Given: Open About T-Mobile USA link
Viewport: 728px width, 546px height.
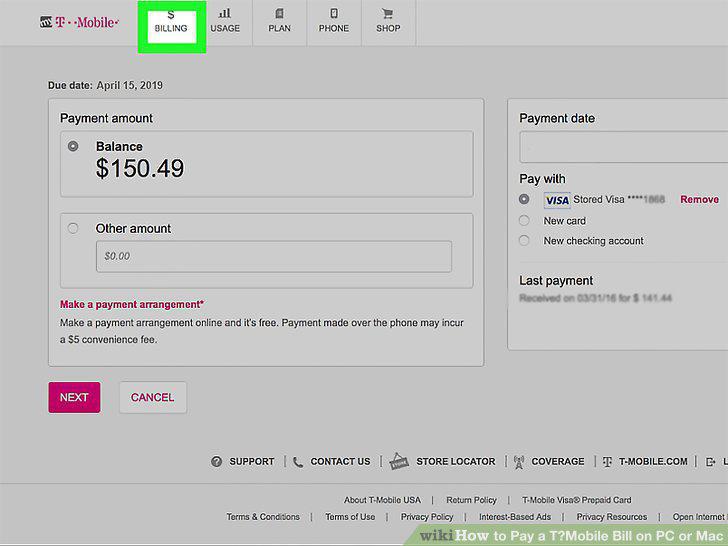Looking at the screenshot, I should [382, 500].
